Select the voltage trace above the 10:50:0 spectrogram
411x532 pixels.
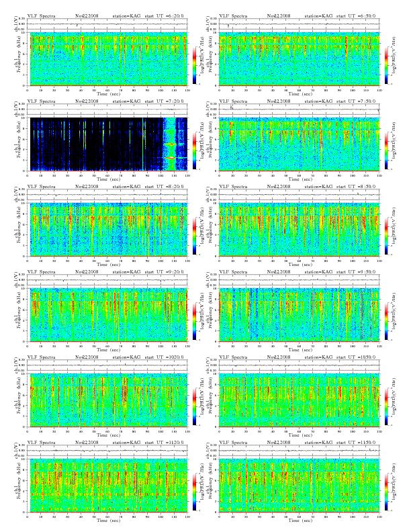pyautogui.click(x=300, y=365)
